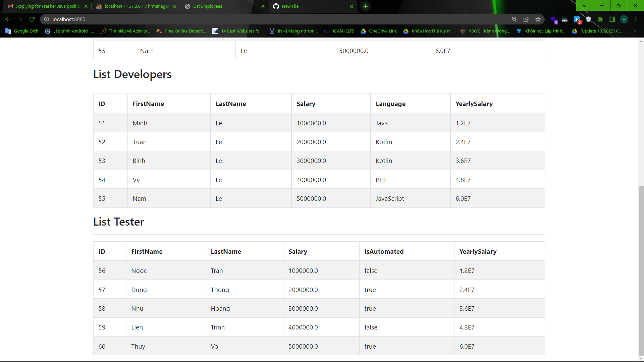
Task: Open the purple extension with badge 4
Action: 554,19
